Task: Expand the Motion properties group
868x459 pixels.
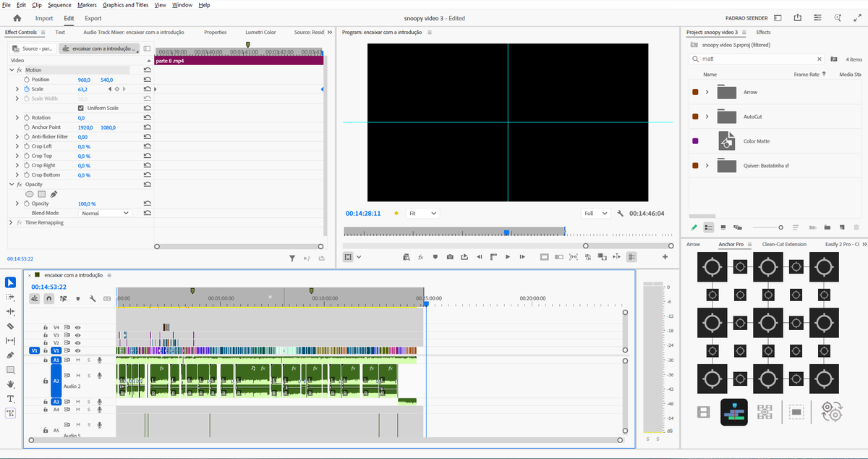Action: pos(12,70)
